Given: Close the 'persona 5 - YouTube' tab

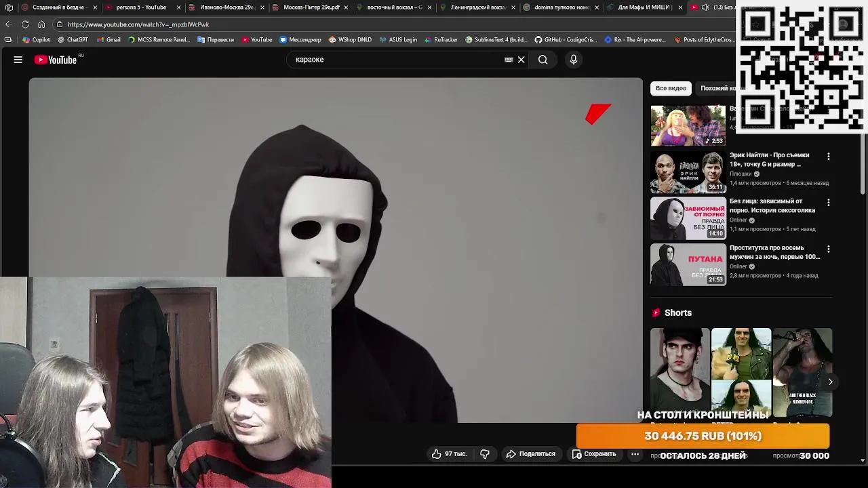Looking at the screenshot, I should tap(179, 7).
